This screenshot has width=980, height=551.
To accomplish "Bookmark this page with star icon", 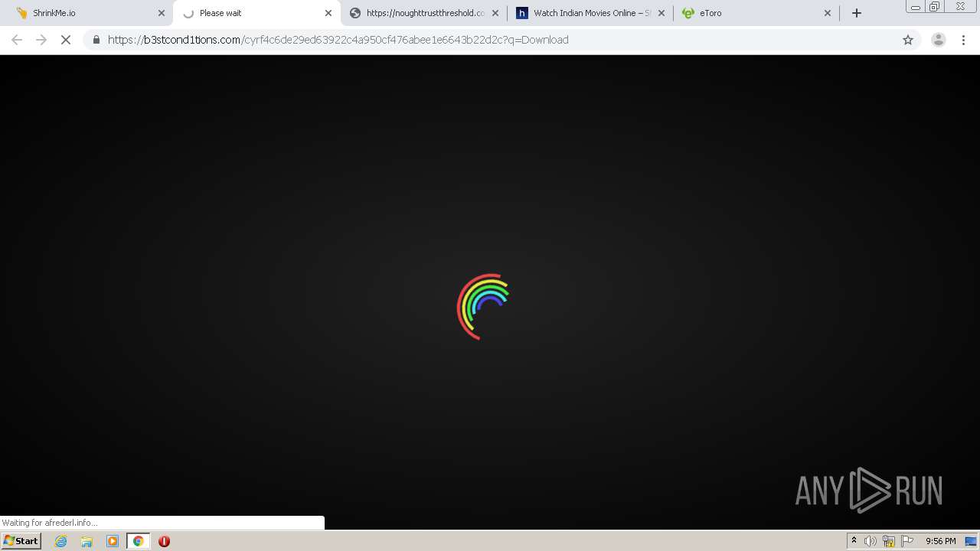I will [x=908, y=40].
